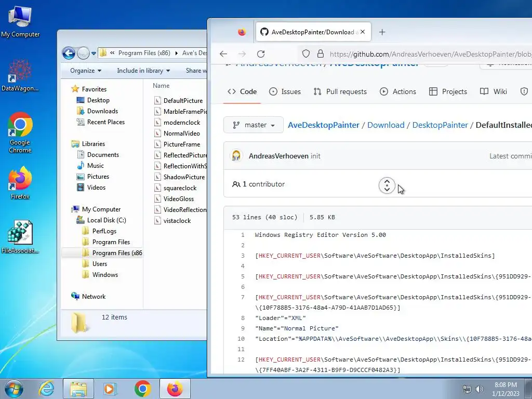Open the Projects tab
The height and width of the screenshot is (399, 532).
[448, 91]
